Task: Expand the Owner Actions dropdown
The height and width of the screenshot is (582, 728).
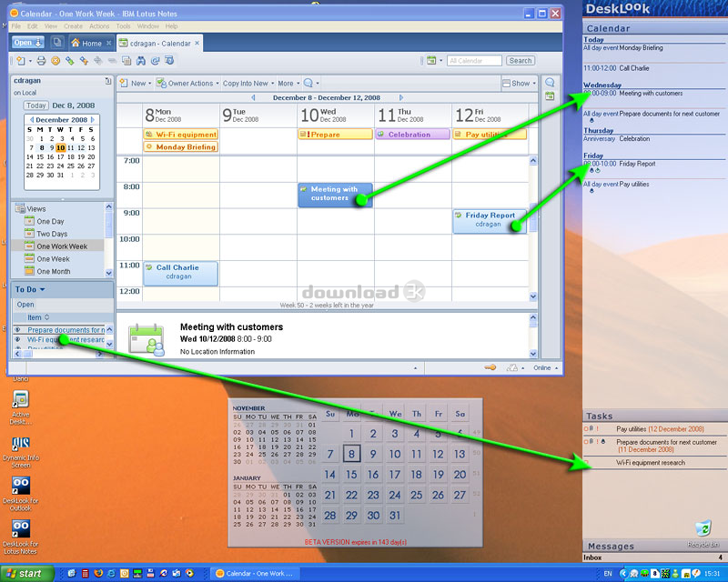Action: [187, 84]
